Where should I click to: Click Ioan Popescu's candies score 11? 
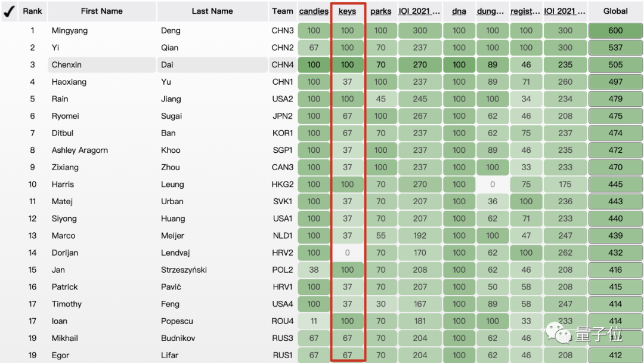(x=314, y=321)
